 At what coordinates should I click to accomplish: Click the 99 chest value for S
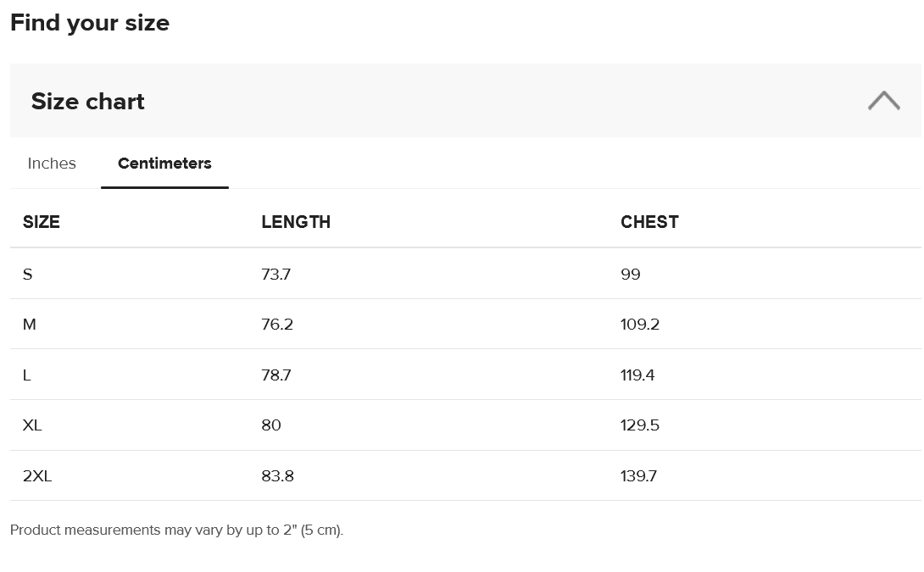pos(631,275)
